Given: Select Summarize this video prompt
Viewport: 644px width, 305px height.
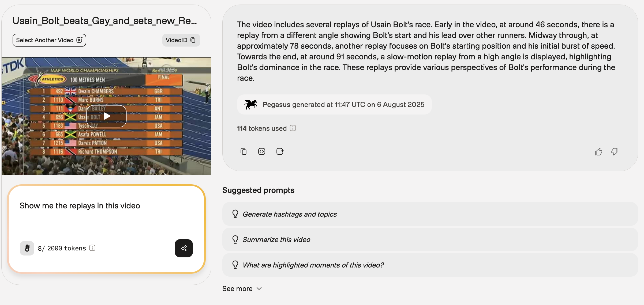Looking at the screenshot, I should click(x=276, y=239).
